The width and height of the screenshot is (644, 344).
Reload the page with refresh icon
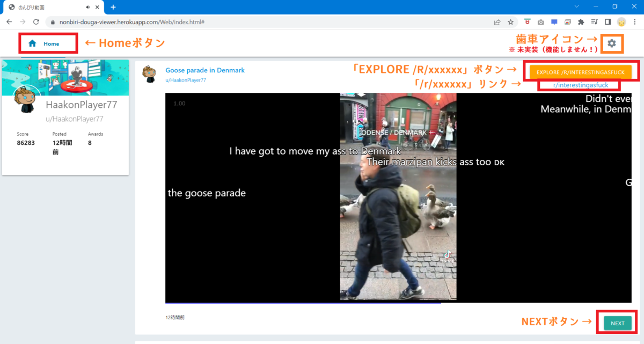tap(36, 22)
